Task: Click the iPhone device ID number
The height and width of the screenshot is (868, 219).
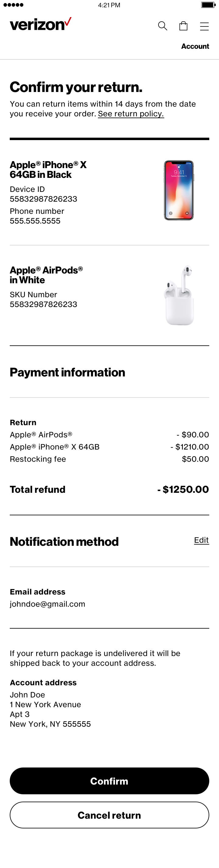Action: tap(43, 199)
